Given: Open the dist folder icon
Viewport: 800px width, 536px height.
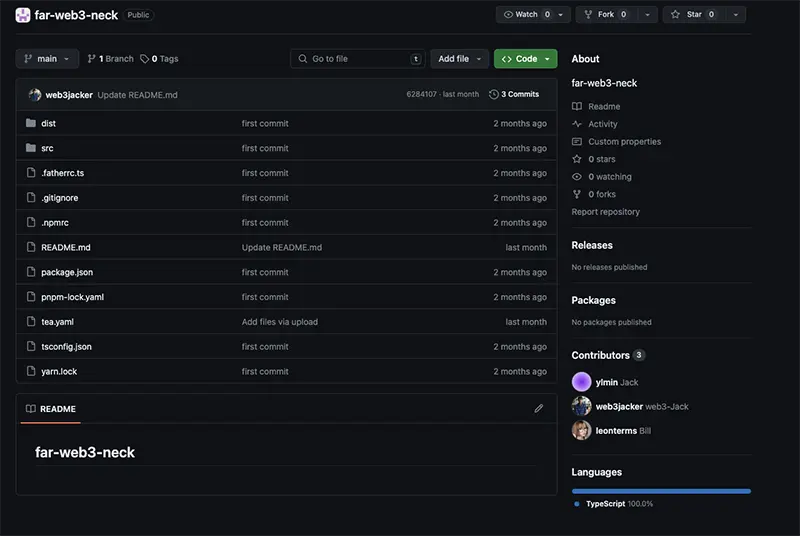Looking at the screenshot, I should point(31,123).
